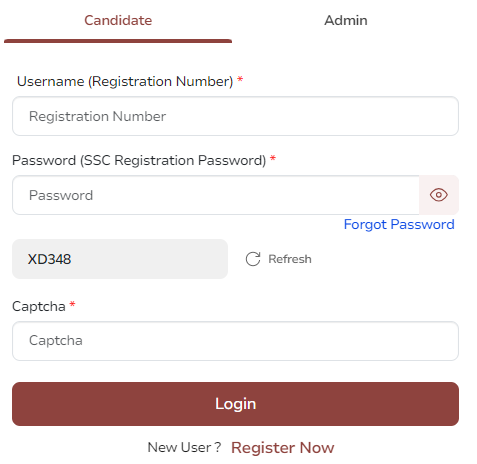
Task: Show password using the eye icon
Action: coord(438,195)
